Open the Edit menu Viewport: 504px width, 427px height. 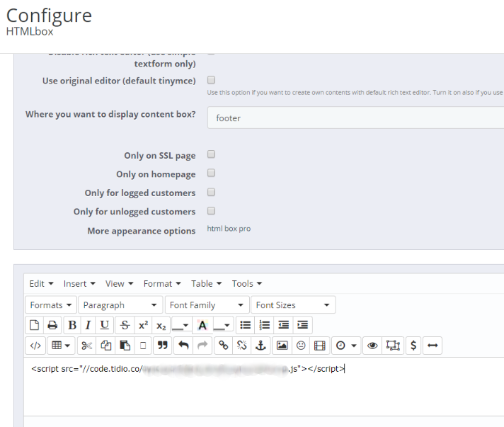point(41,283)
